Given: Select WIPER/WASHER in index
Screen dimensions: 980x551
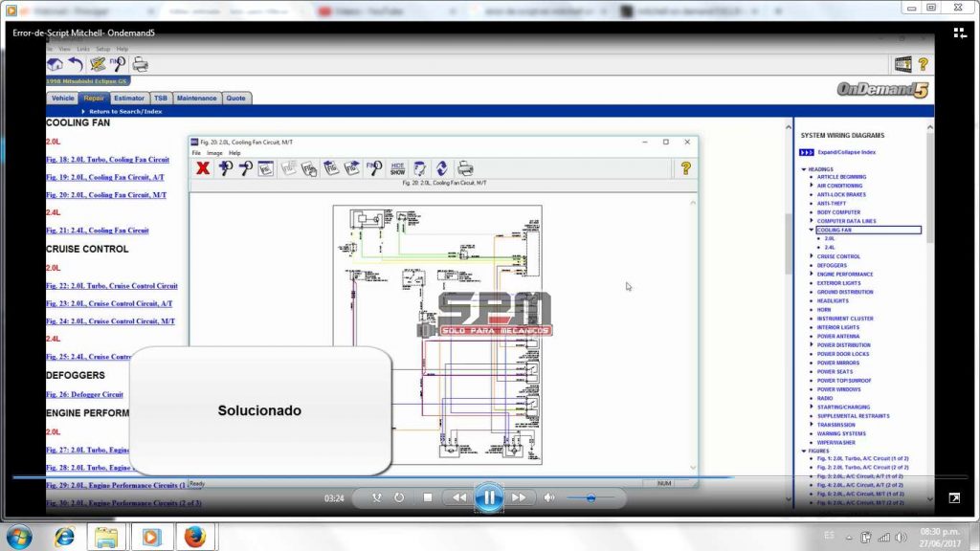Looking at the screenshot, I should [x=835, y=442].
